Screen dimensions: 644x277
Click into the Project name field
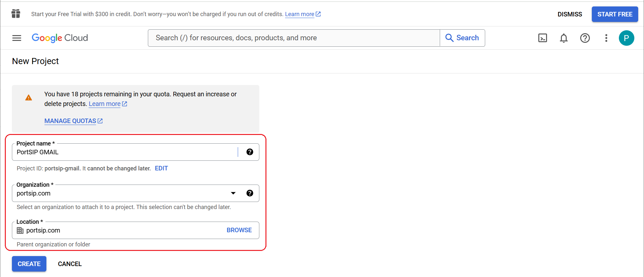[126, 152]
